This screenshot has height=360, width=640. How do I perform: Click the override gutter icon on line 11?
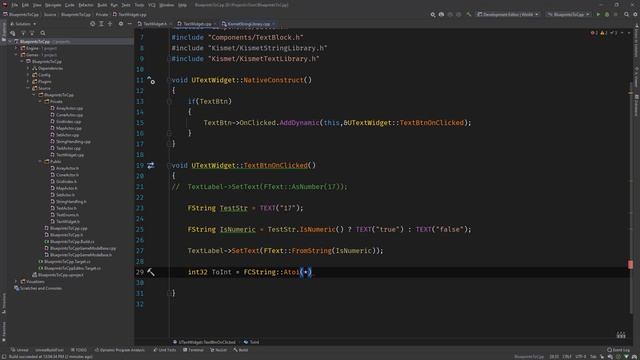[151, 80]
